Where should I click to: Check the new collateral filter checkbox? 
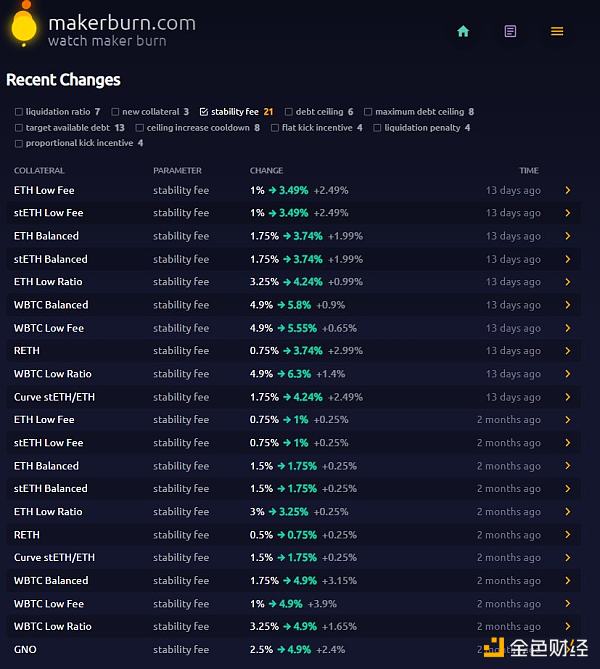point(115,112)
